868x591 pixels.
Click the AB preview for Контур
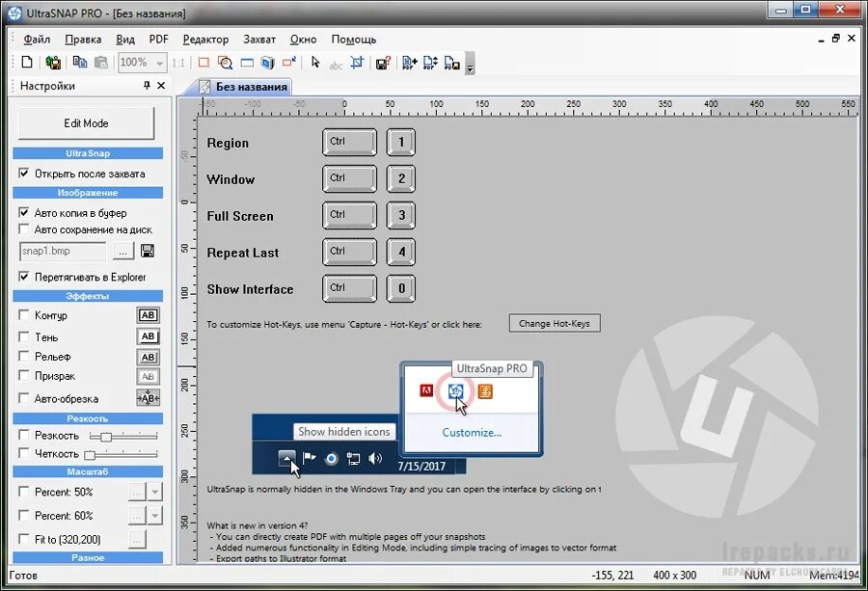(148, 315)
